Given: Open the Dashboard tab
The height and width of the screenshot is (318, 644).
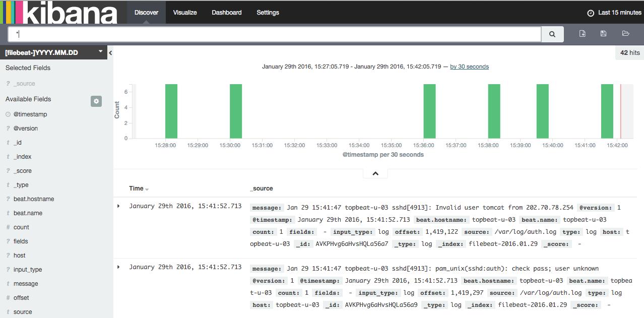Looking at the screenshot, I should 226,13.
